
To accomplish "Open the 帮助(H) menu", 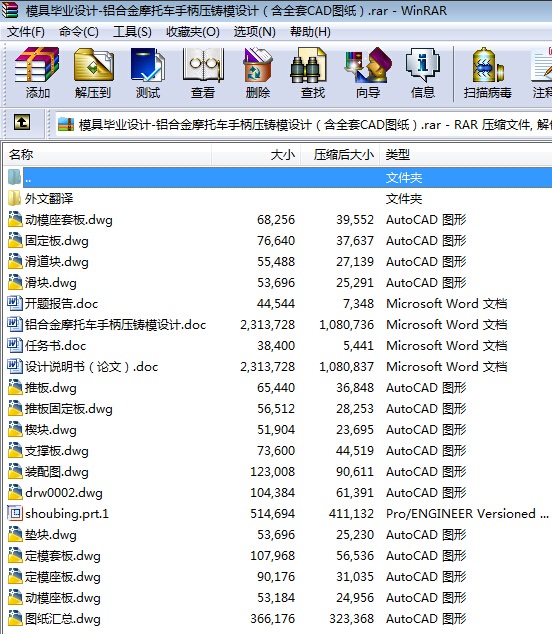I will click(310, 32).
